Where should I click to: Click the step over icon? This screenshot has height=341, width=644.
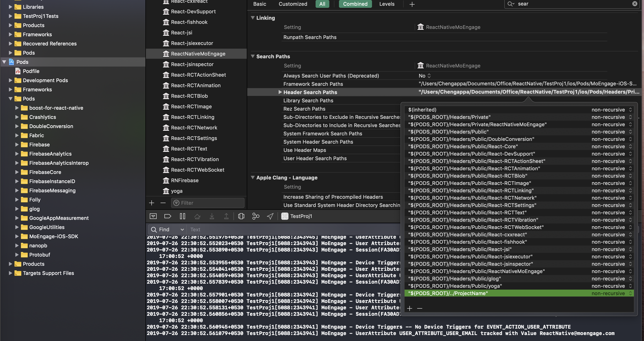click(197, 216)
